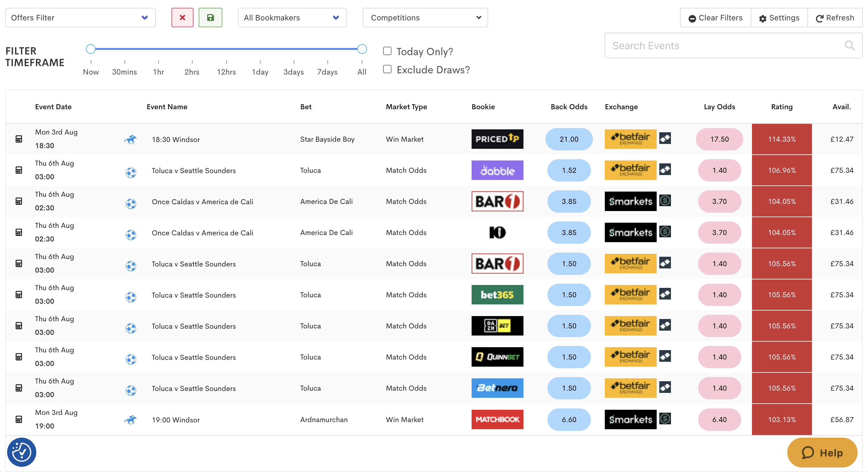Open the Help chat button

point(822,453)
